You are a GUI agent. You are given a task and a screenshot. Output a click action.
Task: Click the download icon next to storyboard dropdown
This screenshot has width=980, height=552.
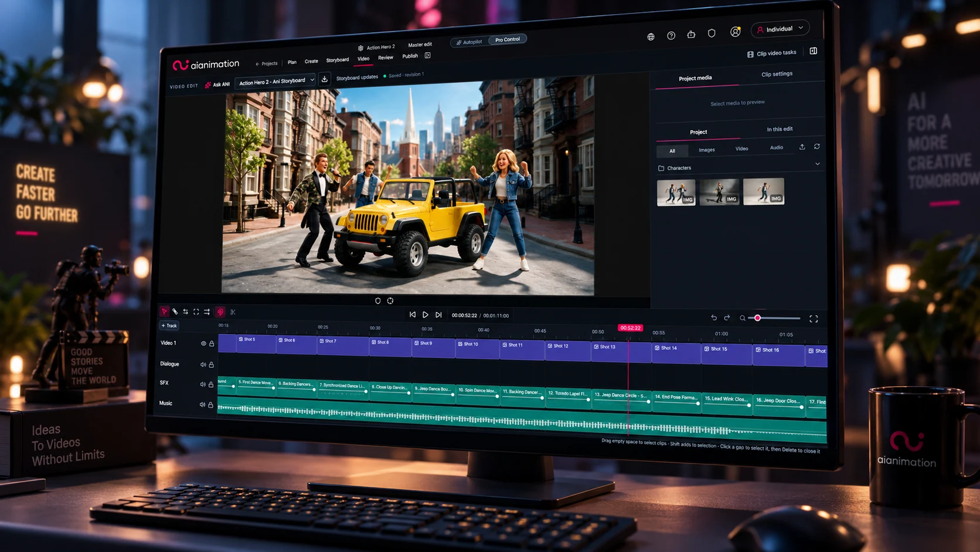pos(325,79)
